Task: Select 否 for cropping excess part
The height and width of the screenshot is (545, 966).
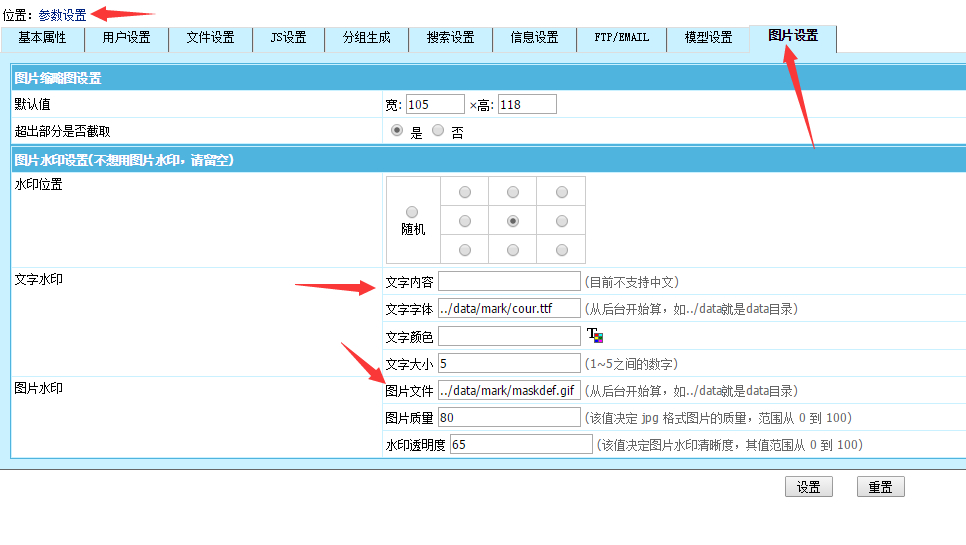Action: pyautogui.click(x=438, y=131)
